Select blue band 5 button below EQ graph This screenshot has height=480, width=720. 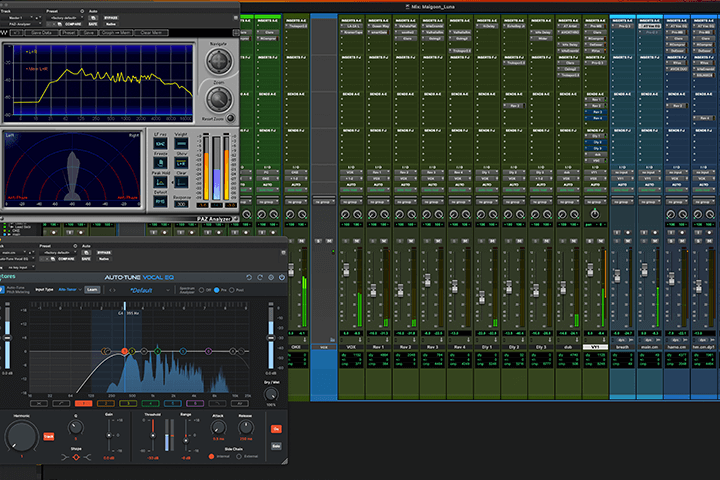pyautogui.click(x=173, y=403)
